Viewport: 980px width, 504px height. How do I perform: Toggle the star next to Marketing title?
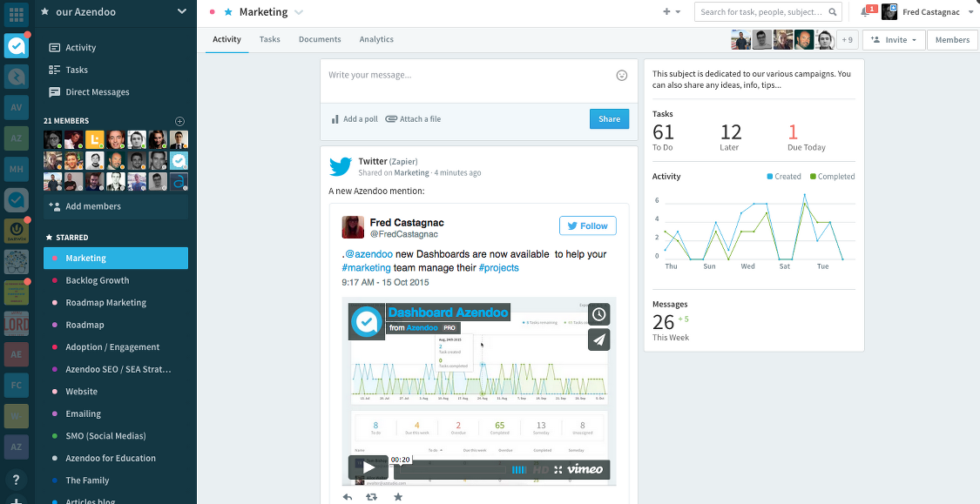[x=228, y=12]
